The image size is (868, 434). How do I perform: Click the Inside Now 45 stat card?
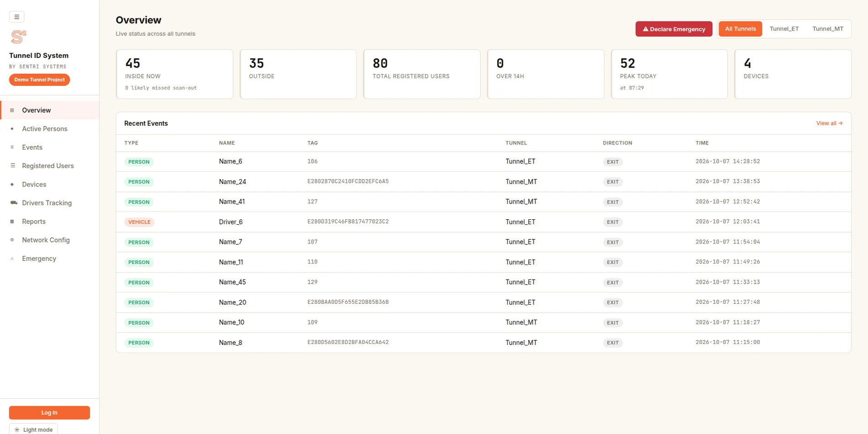tap(175, 74)
